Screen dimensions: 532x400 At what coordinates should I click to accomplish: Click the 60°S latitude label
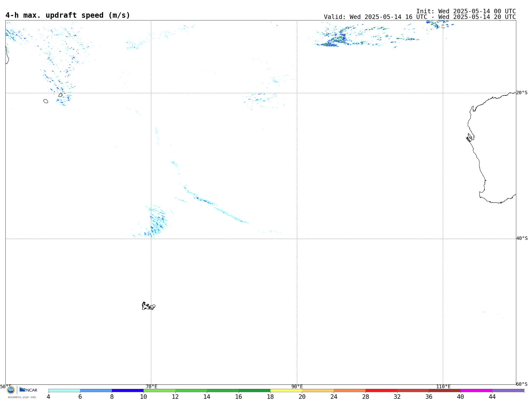[x=522, y=384]
